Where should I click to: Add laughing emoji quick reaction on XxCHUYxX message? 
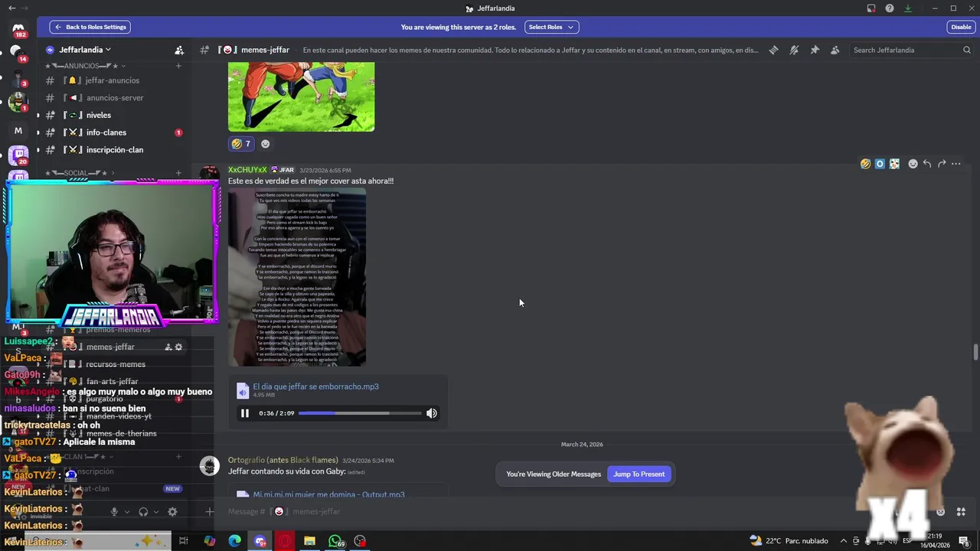[x=865, y=164]
